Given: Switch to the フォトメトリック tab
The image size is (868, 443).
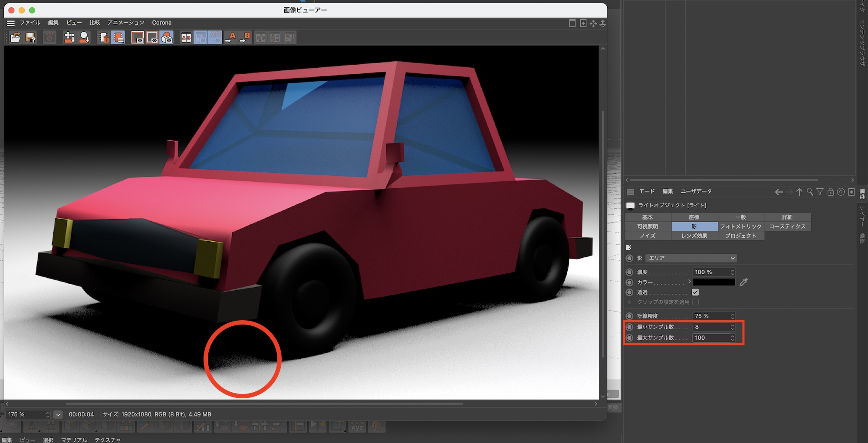Looking at the screenshot, I should pos(740,226).
